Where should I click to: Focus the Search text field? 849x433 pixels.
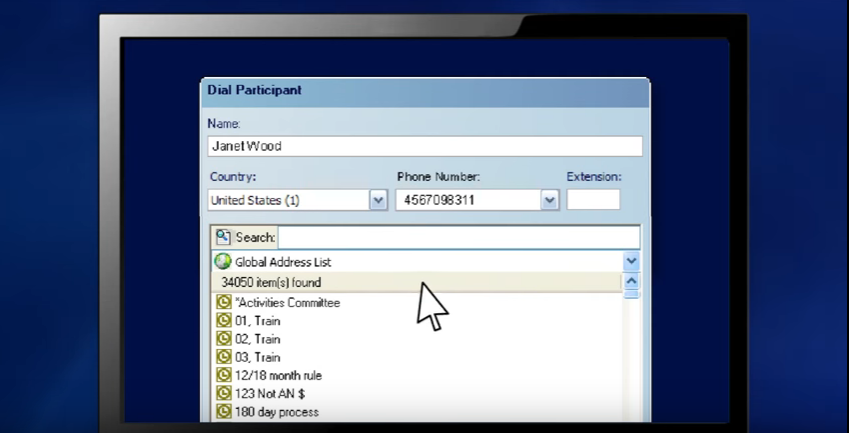click(458, 238)
